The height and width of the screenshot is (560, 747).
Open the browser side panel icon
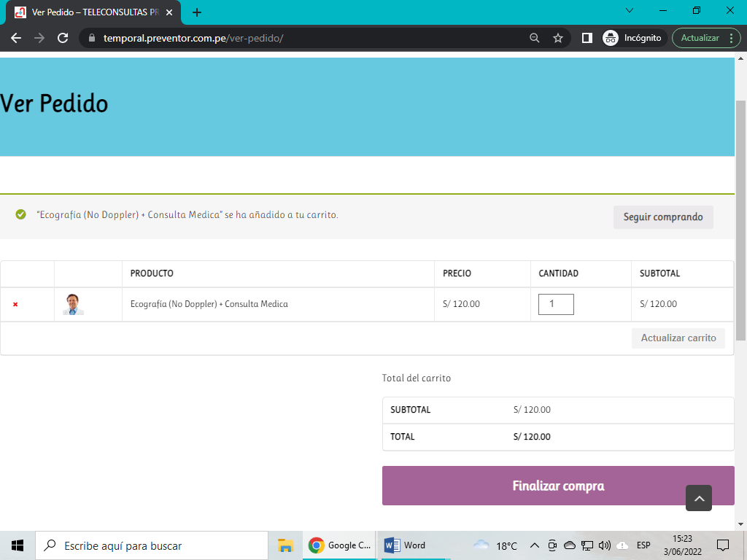587,38
